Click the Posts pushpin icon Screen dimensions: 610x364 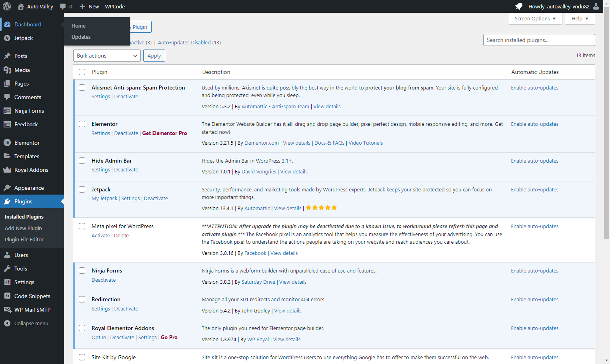click(7, 56)
